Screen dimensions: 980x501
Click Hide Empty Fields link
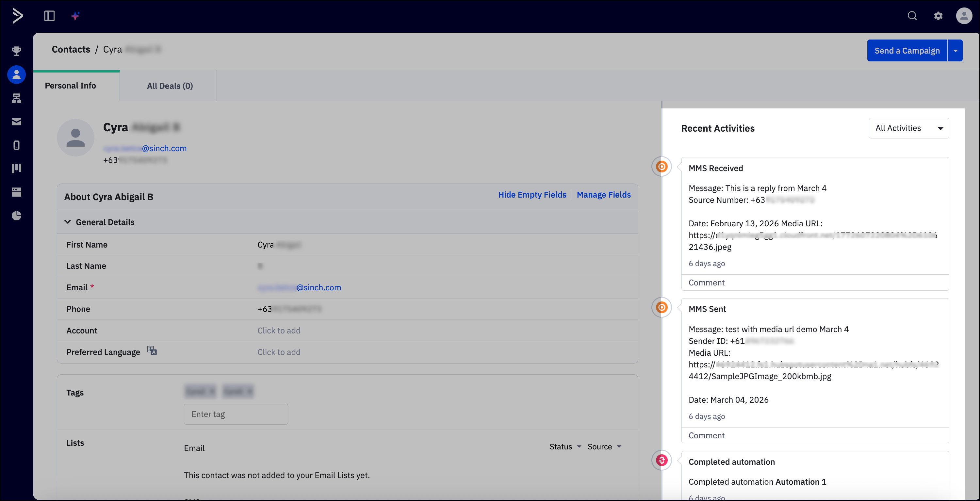click(532, 195)
